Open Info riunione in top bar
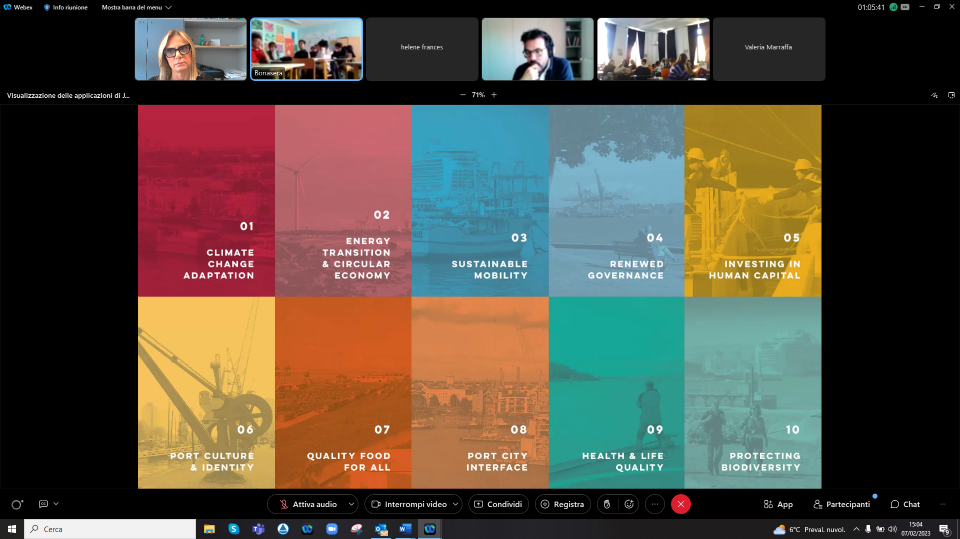Image resolution: width=960 pixels, height=539 pixels. point(65,7)
